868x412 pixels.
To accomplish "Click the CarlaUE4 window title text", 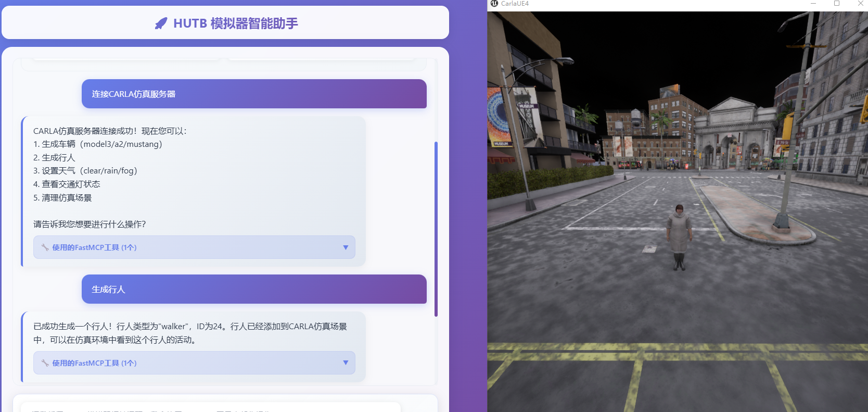I will [515, 4].
